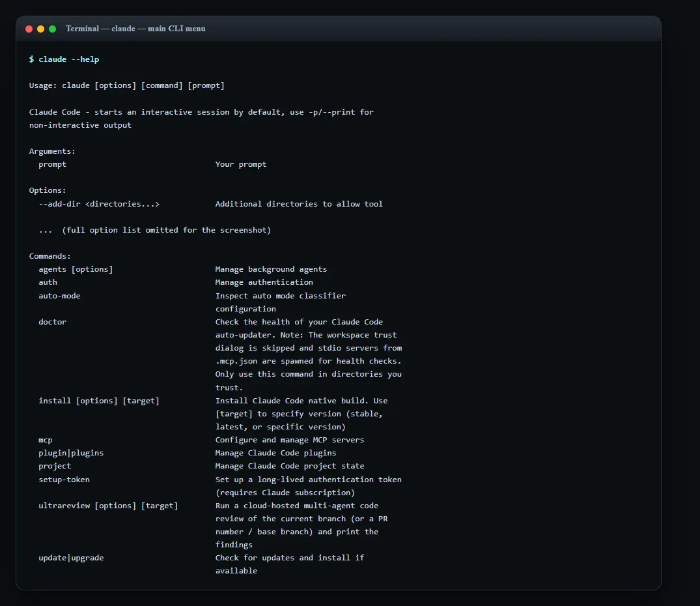
Task: Click the 'Claude Code - starts an interactive session' line
Action: click(201, 112)
